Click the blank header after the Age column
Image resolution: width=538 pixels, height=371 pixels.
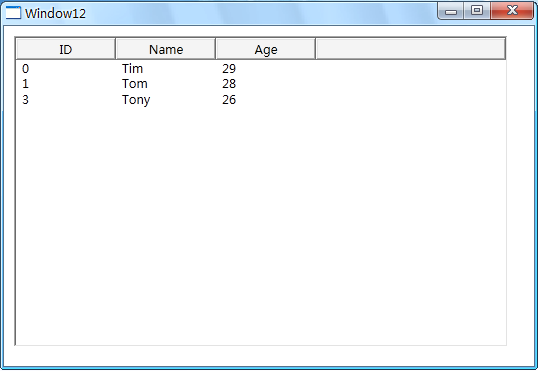tap(410, 49)
